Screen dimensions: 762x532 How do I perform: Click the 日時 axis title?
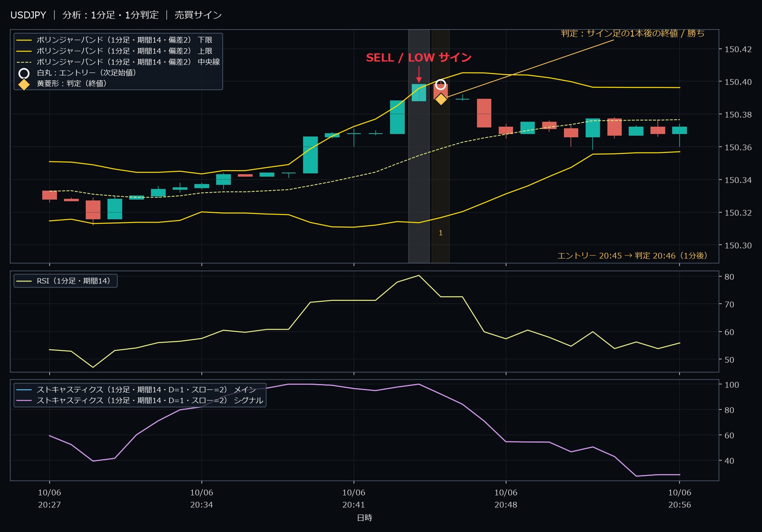(365, 518)
